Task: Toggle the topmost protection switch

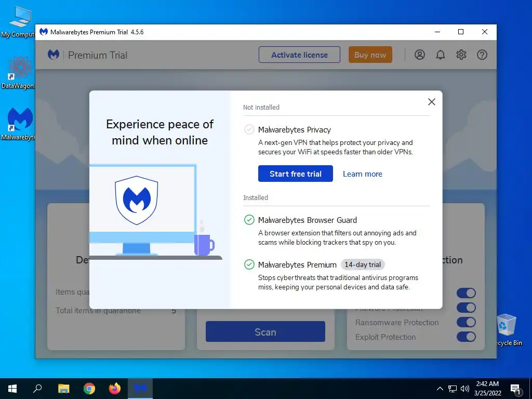Action: (466, 293)
